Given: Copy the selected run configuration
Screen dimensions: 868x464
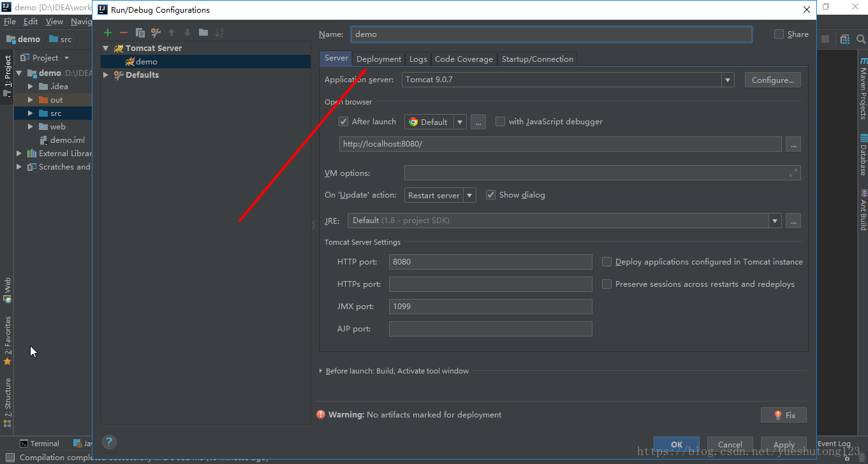Looking at the screenshot, I should (140, 33).
